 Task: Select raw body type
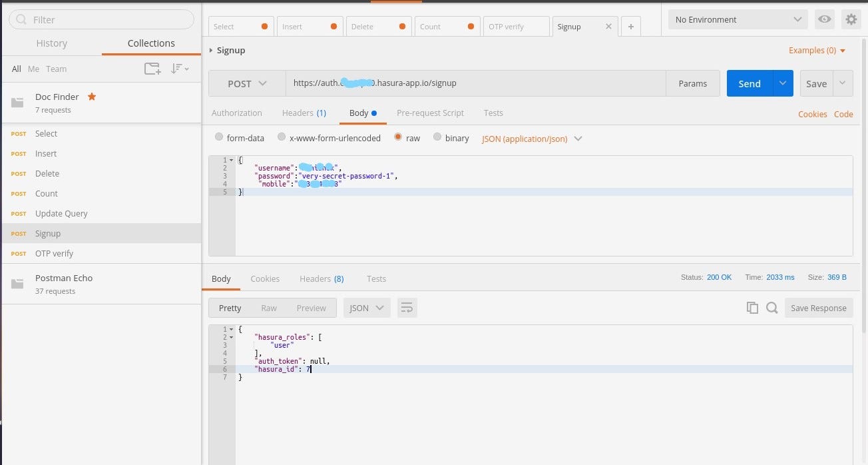[x=398, y=137]
